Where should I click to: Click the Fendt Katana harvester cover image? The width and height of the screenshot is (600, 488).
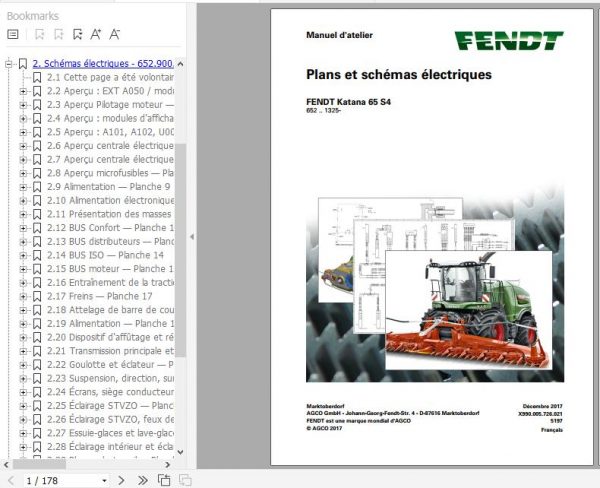tap(468, 310)
